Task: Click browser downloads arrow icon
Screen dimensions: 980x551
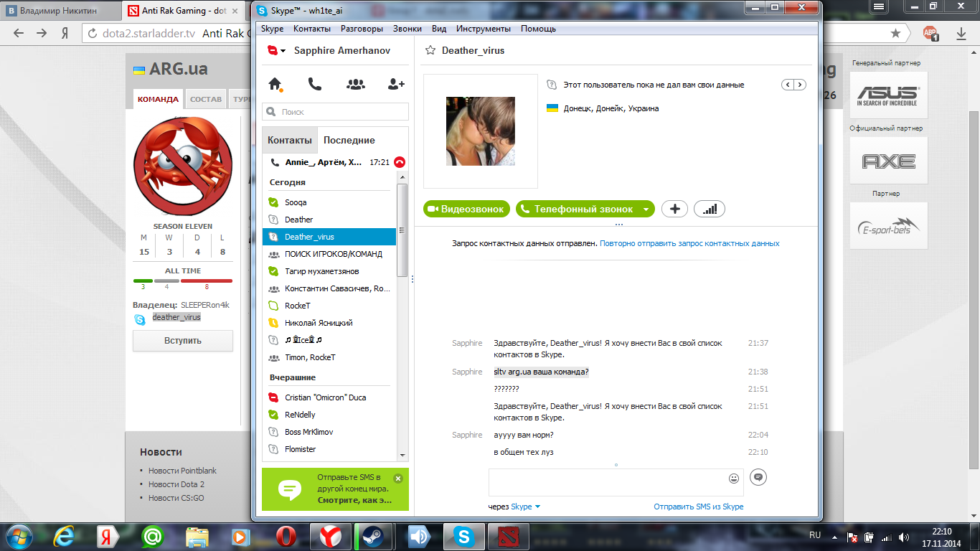Action: (x=961, y=34)
